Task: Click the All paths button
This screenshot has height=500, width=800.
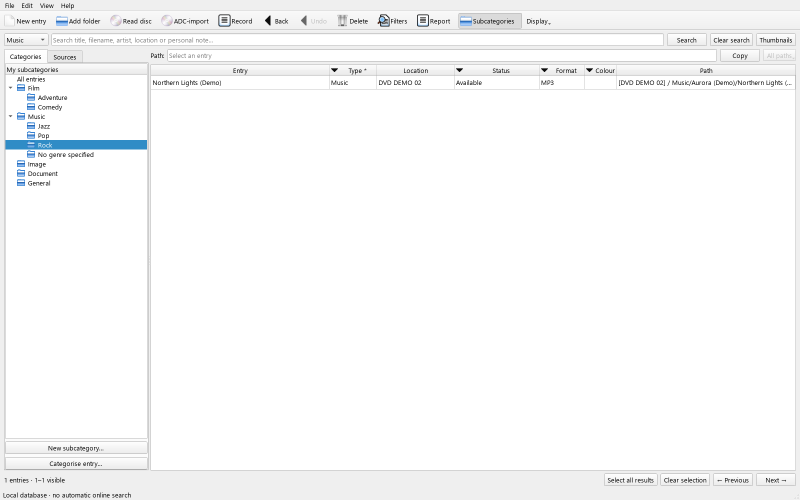Action: click(779, 56)
